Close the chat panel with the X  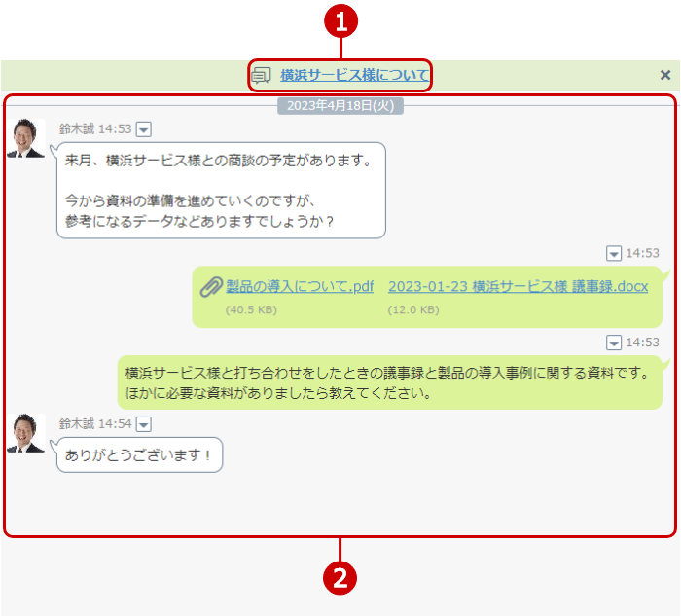tap(664, 75)
